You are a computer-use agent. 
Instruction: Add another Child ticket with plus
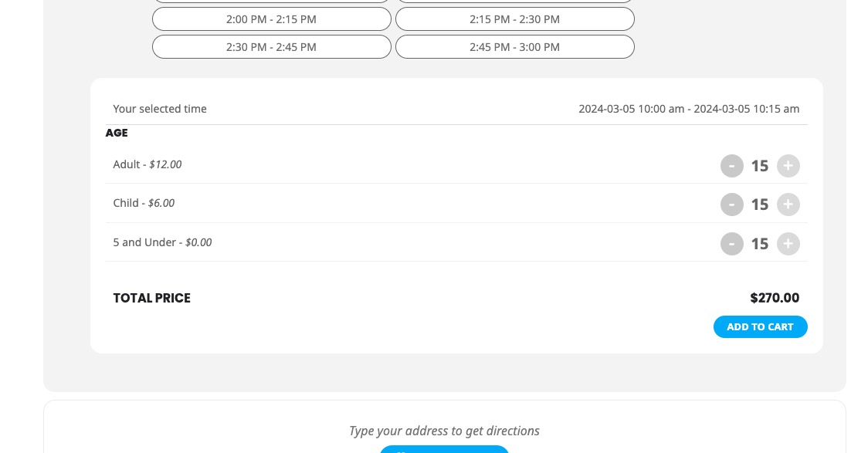click(788, 205)
